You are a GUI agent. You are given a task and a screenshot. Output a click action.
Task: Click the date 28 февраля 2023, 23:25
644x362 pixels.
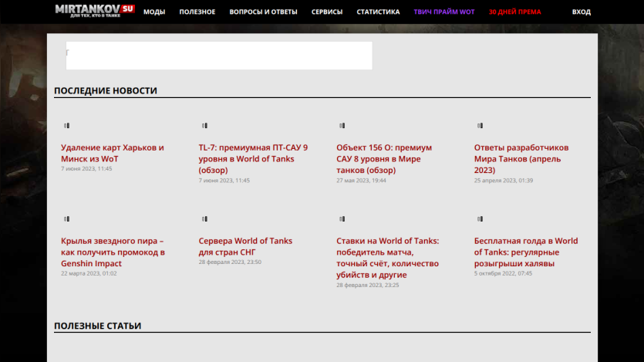(368, 285)
